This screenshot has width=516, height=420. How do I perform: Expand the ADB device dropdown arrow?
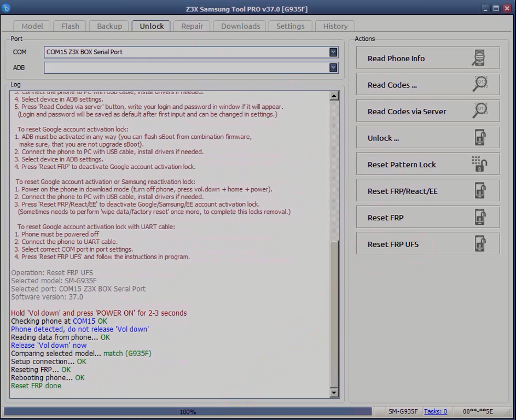coord(333,67)
